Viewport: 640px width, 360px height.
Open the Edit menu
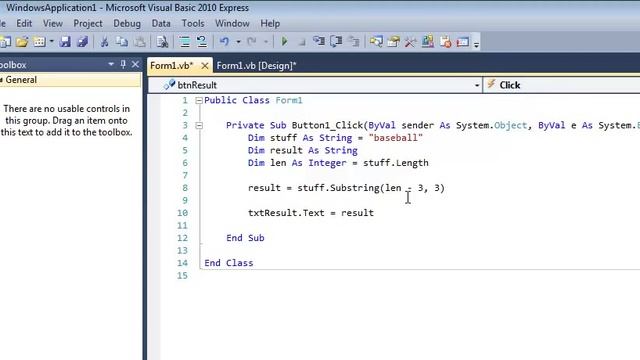[x=24, y=24]
